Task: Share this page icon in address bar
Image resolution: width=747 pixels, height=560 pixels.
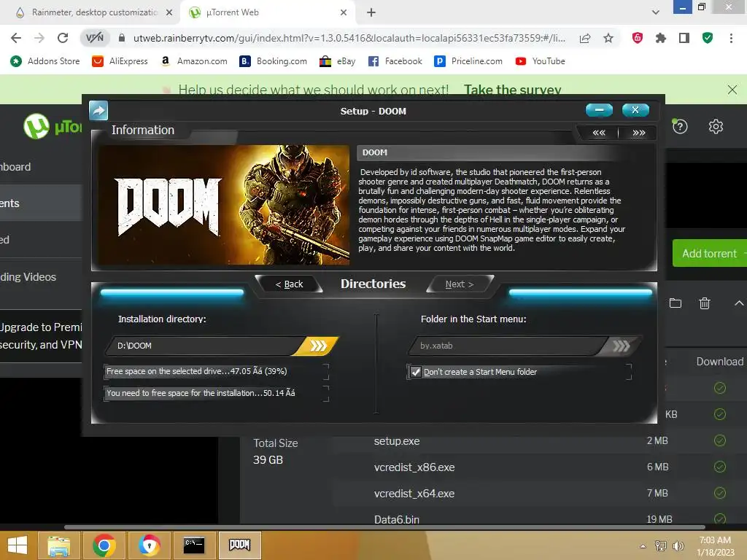Action: 585,38
